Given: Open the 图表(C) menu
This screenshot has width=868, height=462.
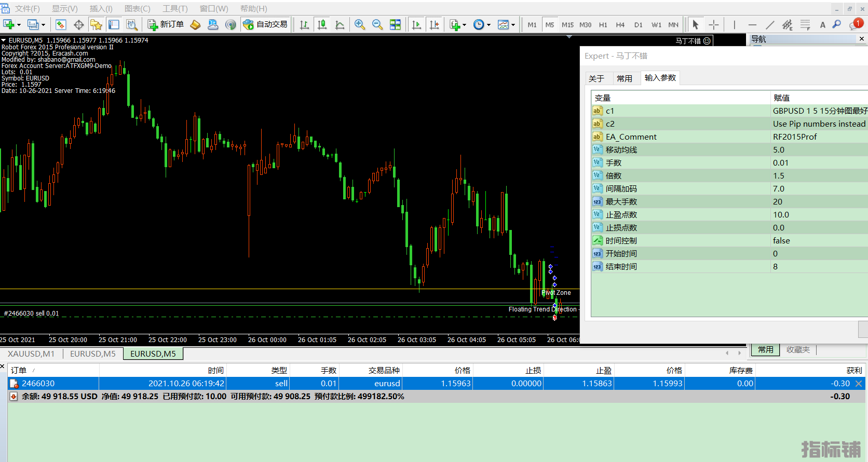Looking at the screenshot, I should pyautogui.click(x=137, y=9).
